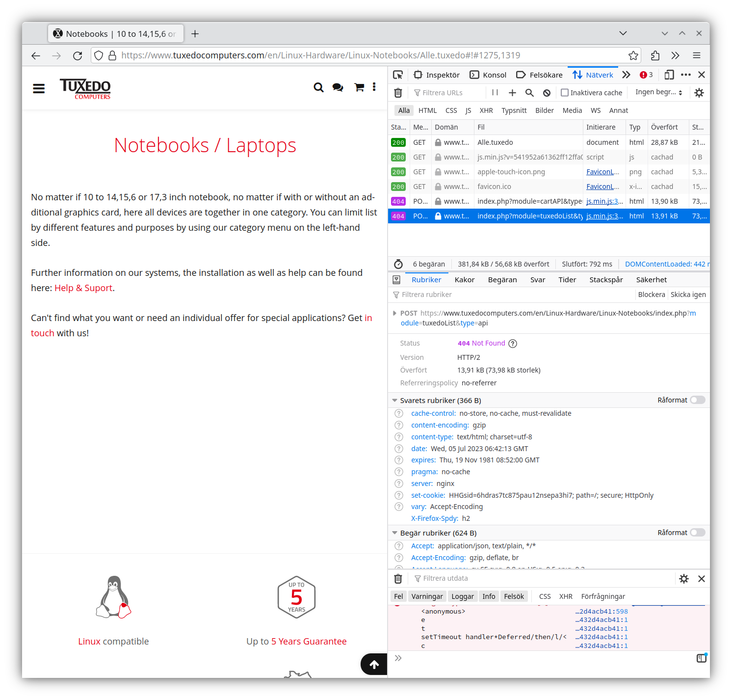The image size is (732, 700).
Task: Toggle Råformat for response headers
Action: tap(697, 400)
